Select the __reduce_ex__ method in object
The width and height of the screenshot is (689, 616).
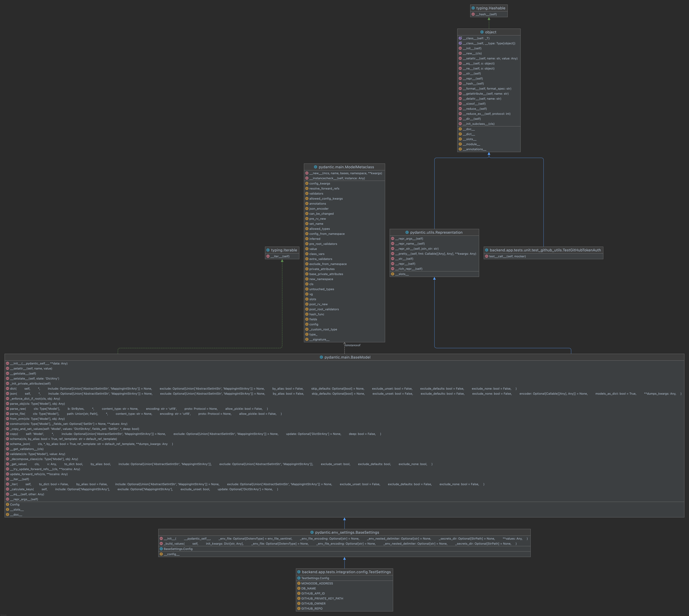click(487, 114)
